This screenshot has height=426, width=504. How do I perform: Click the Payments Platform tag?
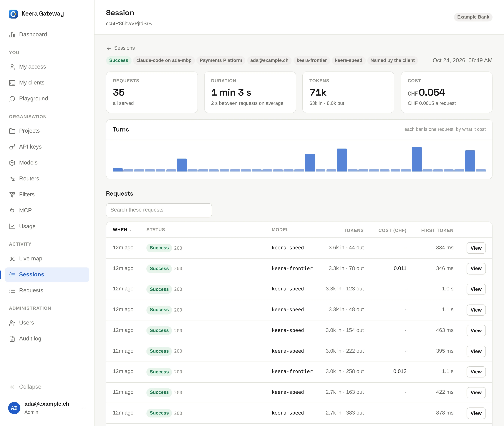tap(220, 60)
